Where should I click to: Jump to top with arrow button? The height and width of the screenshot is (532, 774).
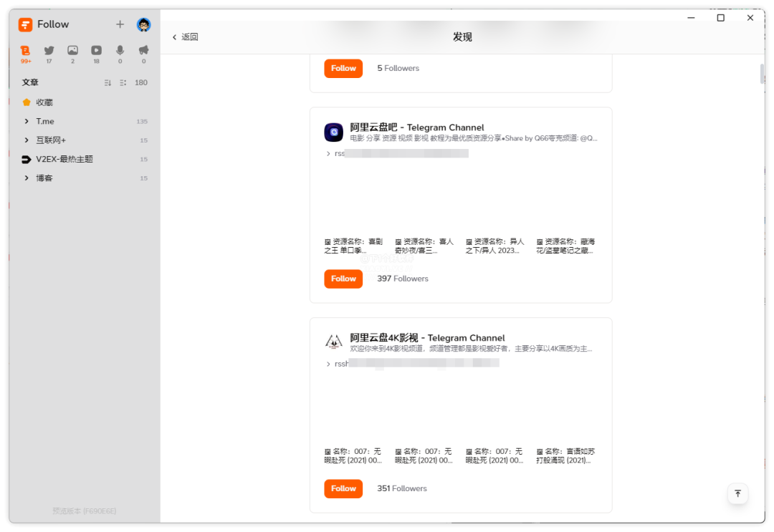tap(737, 493)
